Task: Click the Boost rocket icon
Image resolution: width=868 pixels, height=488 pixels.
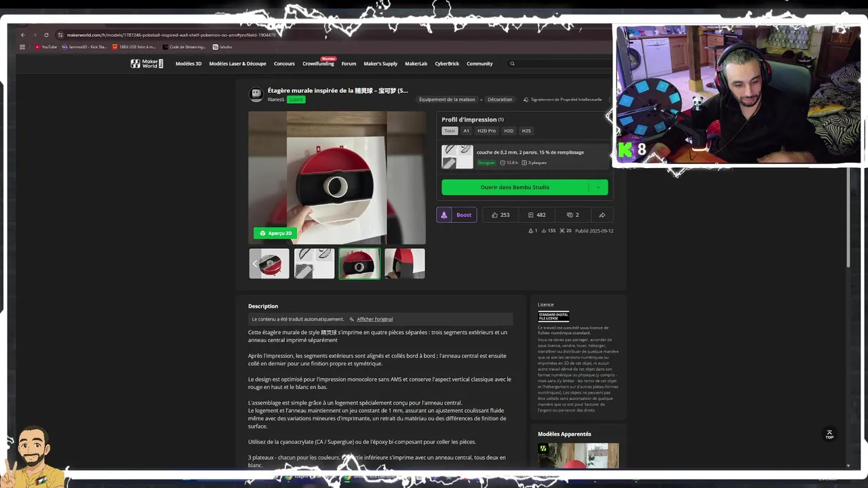Action: tap(444, 215)
